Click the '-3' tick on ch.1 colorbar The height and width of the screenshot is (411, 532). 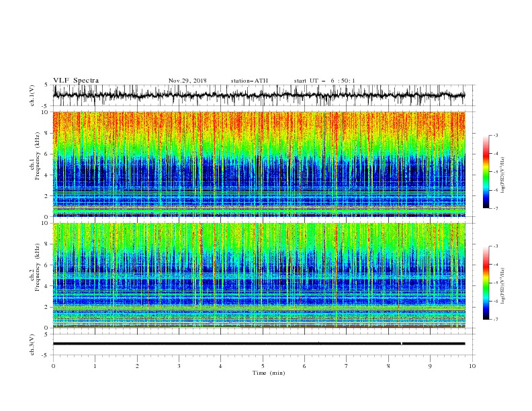tap(495, 135)
